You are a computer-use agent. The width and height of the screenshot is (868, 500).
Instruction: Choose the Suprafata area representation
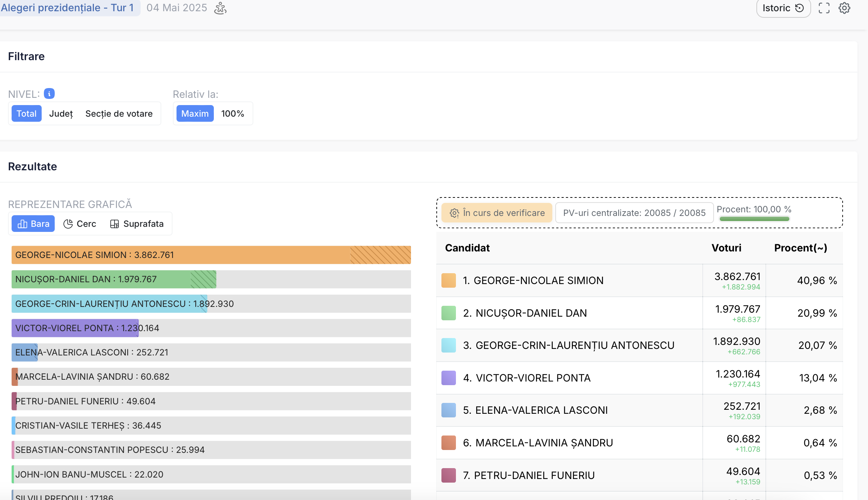[x=137, y=224]
